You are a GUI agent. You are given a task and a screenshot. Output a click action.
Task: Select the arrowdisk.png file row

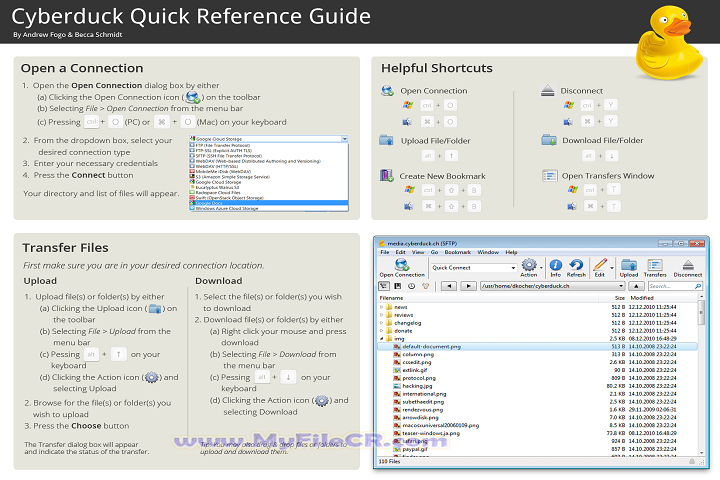click(x=537, y=418)
